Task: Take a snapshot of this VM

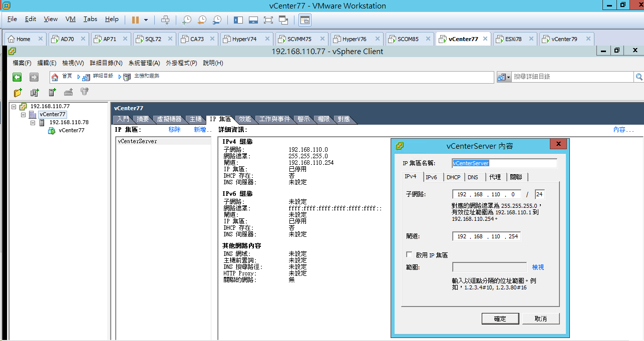Action: tap(186, 20)
